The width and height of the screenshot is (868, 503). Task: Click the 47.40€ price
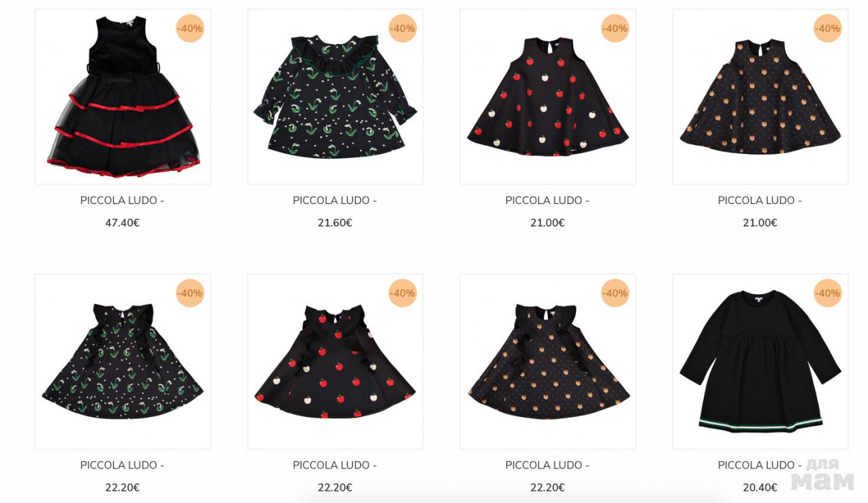[122, 223]
